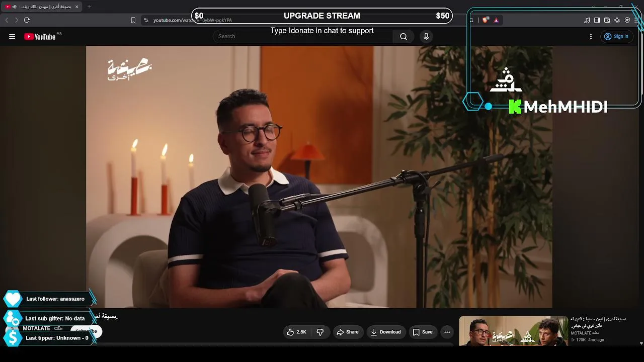Screen dimensions: 644x362
Task: Open a new browser tab
Action: click(89, 7)
